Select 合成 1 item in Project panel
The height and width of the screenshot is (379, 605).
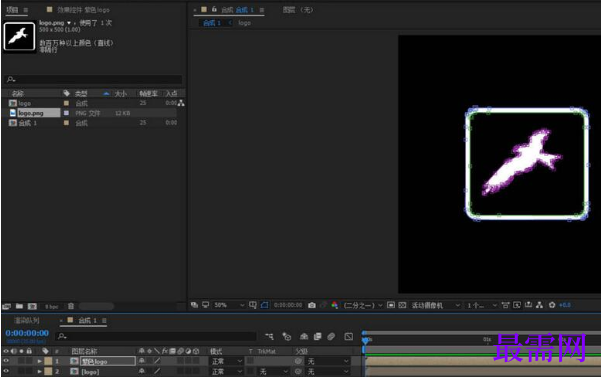pyautogui.click(x=28, y=123)
